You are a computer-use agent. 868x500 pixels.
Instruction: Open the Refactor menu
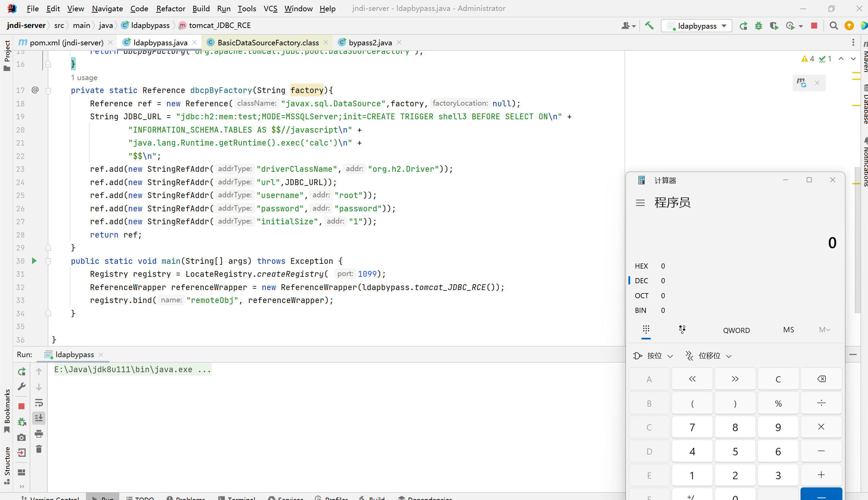[171, 8]
